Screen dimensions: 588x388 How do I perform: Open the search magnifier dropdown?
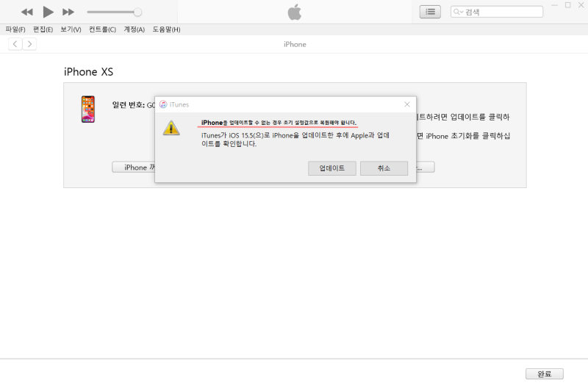458,12
